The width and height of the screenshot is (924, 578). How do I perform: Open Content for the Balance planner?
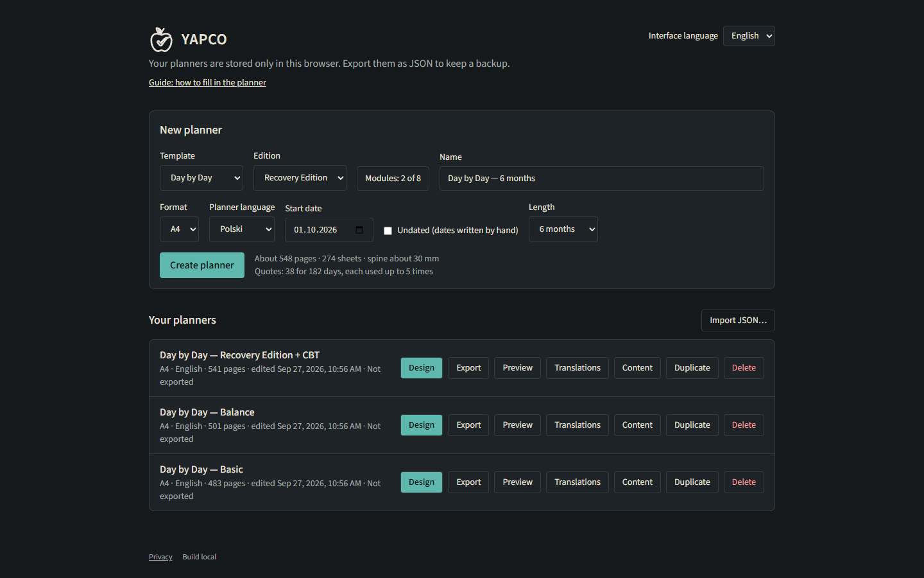pos(637,425)
